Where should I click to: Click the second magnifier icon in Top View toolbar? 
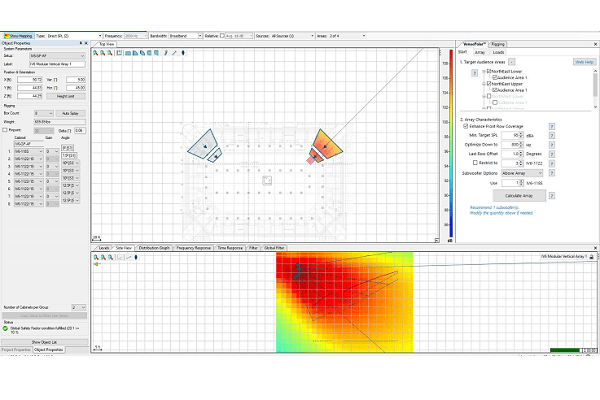[103, 53]
